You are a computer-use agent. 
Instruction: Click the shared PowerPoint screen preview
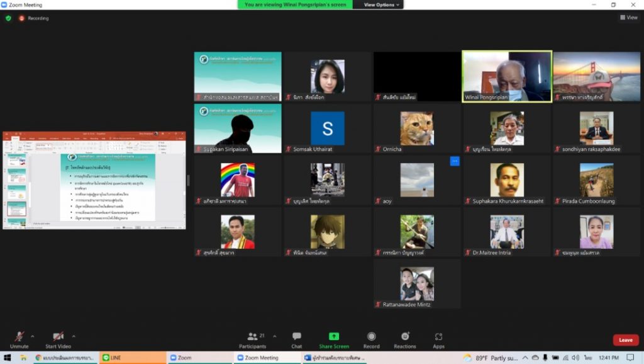(x=94, y=181)
